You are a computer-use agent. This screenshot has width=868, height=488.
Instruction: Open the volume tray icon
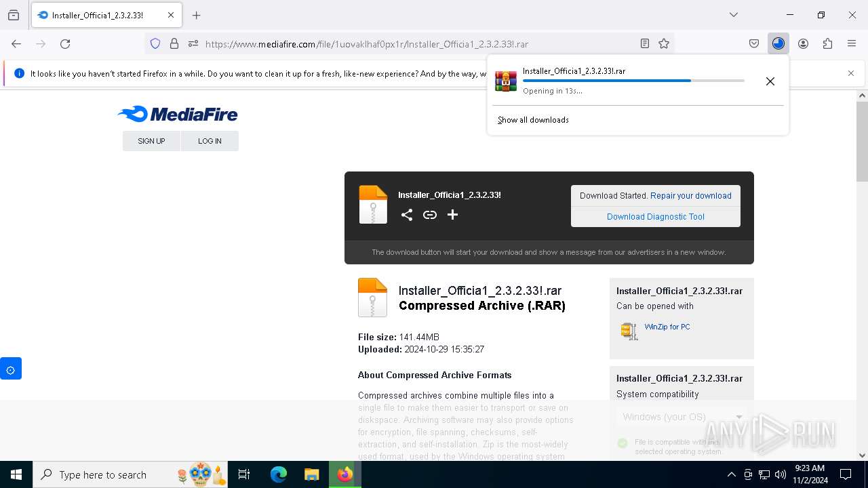tap(781, 474)
